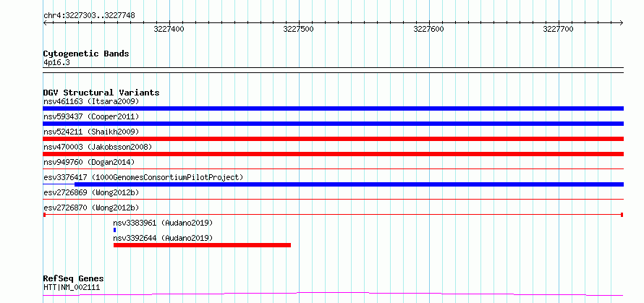Click the 3227400 ruler position
644x303 pixels.
point(169,29)
